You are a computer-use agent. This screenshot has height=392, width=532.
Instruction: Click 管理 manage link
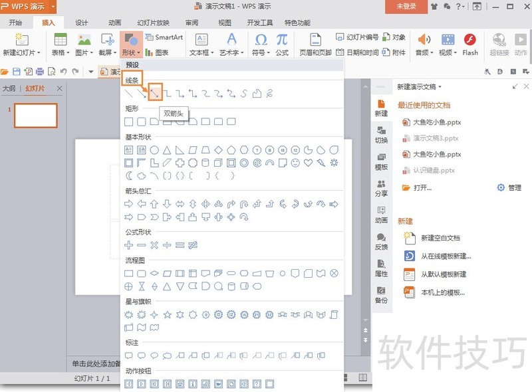coord(509,187)
